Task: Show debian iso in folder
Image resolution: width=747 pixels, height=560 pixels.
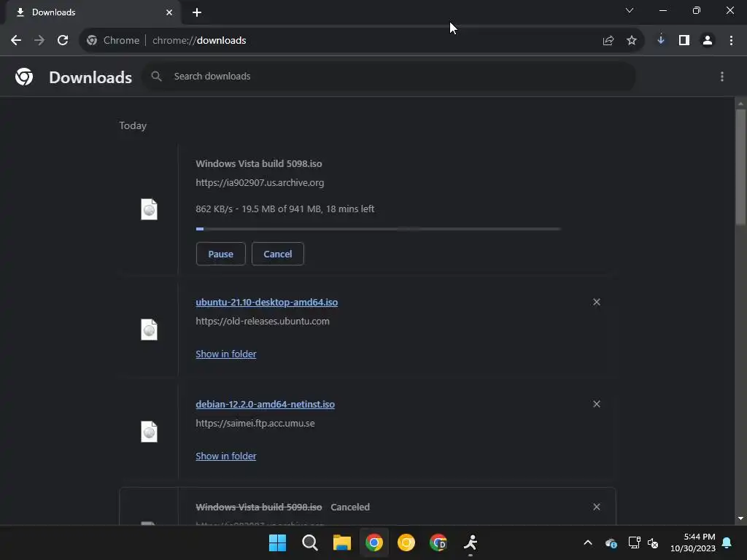Action: [226, 456]
